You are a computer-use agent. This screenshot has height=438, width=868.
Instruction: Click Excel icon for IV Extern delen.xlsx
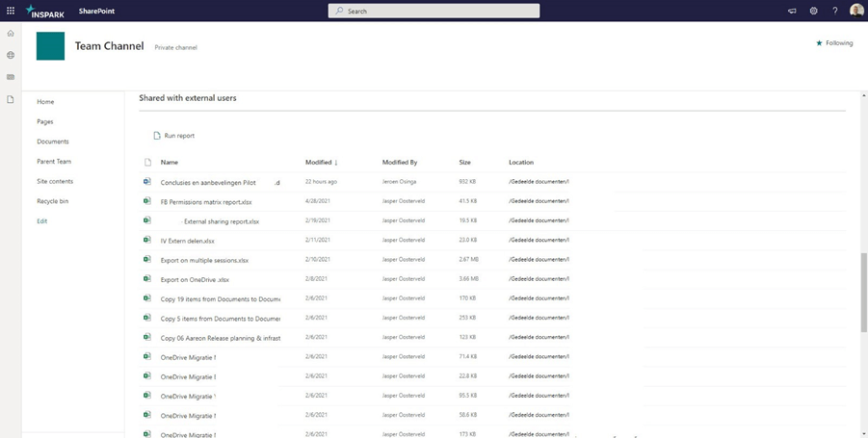(147, 240)
